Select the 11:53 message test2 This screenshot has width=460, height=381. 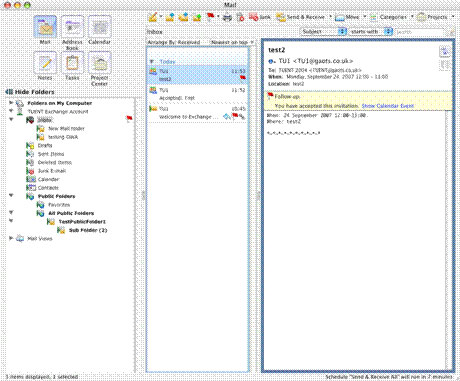pyautogui.click(x=198, y=75)
